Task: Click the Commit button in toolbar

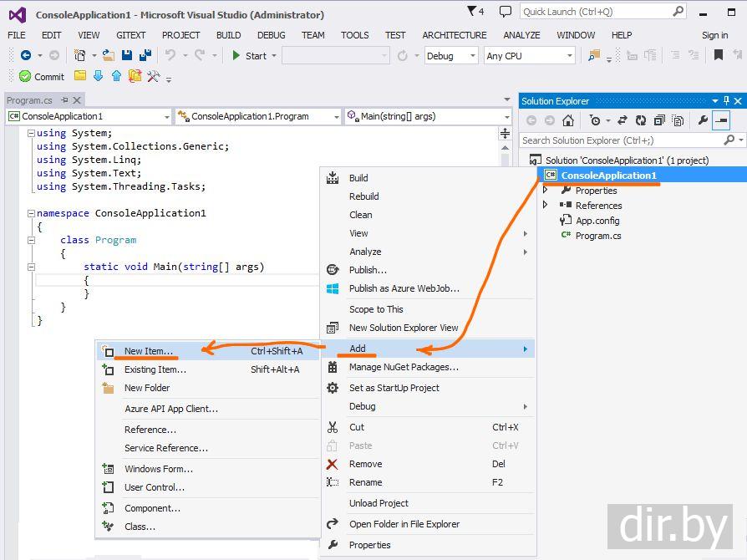Action: (x=42, y=77)
